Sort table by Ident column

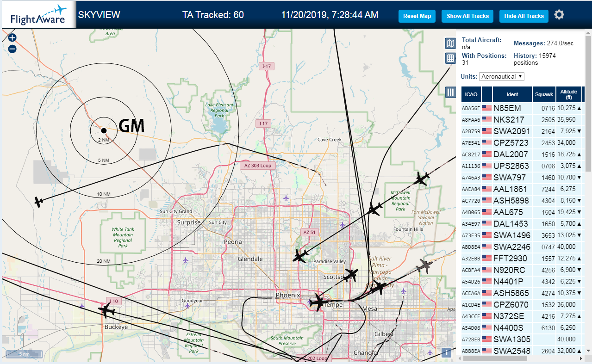coord(512,94)
